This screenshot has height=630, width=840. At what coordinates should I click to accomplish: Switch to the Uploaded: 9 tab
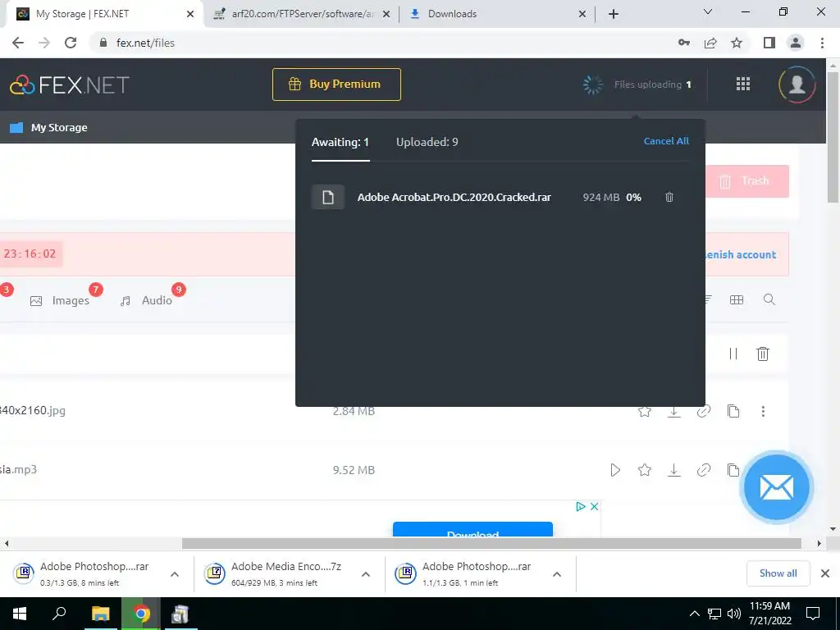tap(427, 142)
